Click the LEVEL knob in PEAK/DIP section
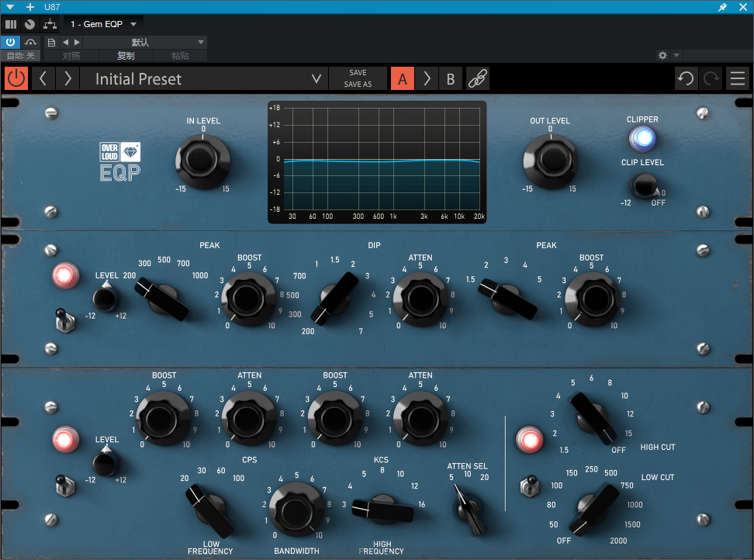Screen dimensions: 754x560 [x=105, y=299]
